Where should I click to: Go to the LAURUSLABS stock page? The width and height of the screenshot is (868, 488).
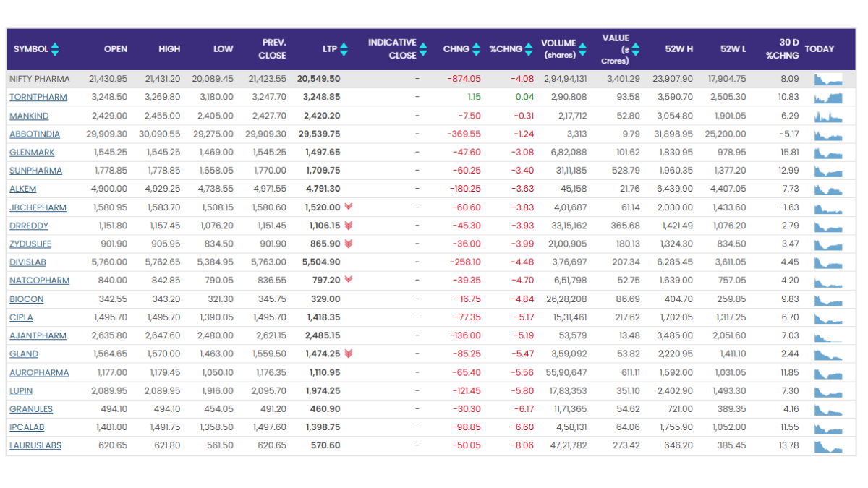click(x=35, y=445)
